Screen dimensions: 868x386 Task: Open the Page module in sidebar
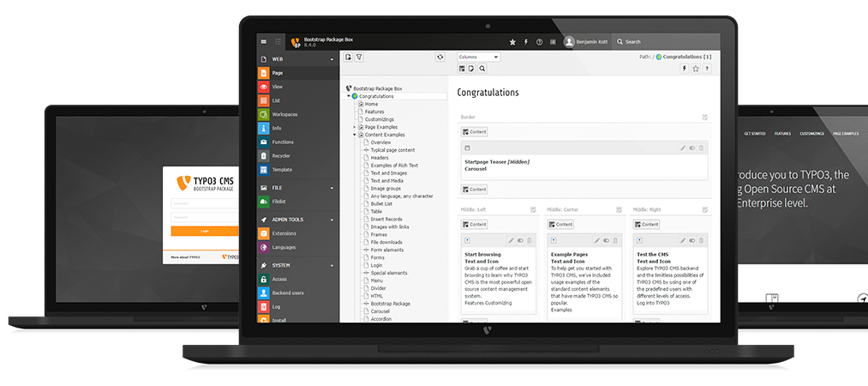[x=278, y=73]
